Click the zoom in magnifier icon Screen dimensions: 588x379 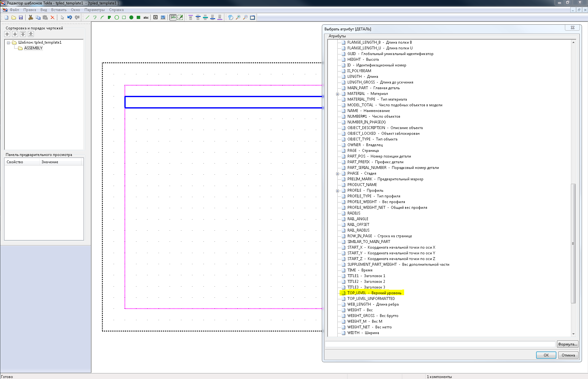pos(238,18)
